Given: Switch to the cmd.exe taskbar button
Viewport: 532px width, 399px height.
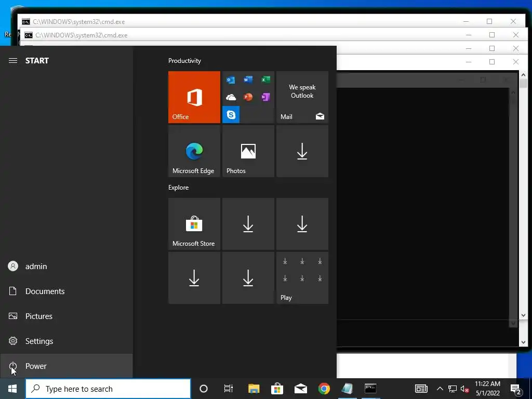Looking at the screenshot, I should click(370, 389).
